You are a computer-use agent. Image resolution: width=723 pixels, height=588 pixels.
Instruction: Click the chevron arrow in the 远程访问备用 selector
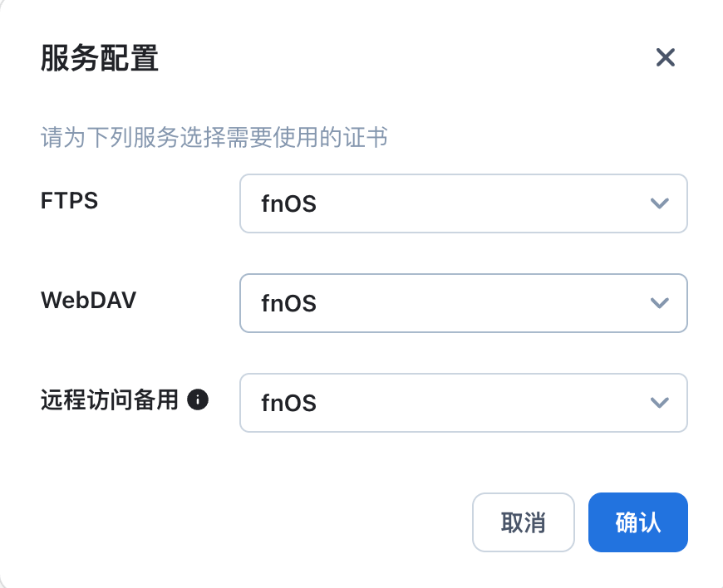[659, 403]
